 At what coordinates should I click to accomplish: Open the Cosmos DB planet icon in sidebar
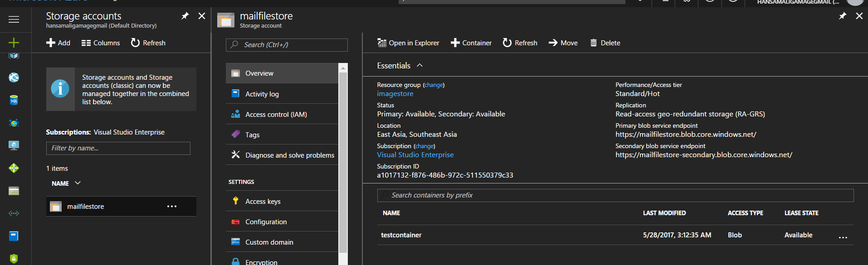[x=14, y=123]
